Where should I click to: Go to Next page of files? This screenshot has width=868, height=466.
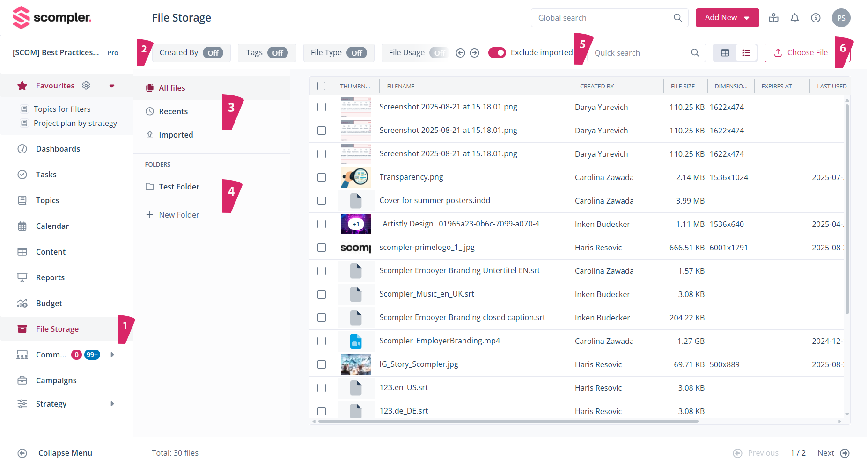point(833,453)
